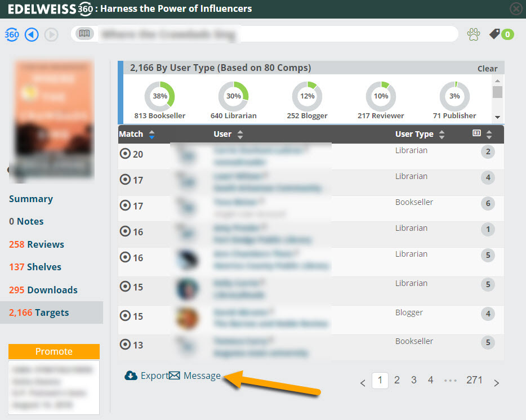Sort the table by User Type column

pos(442,135)
